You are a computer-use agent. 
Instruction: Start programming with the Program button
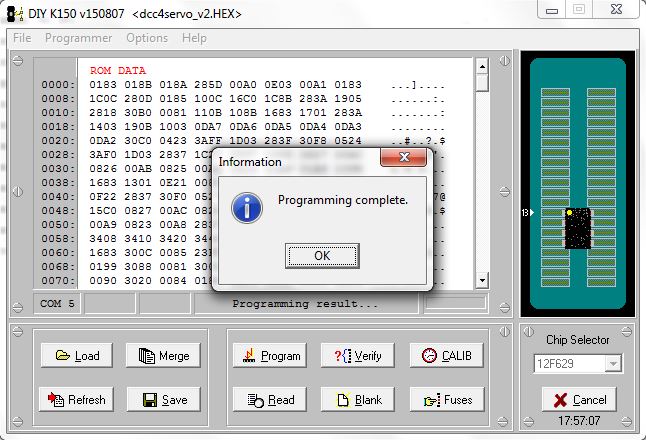click(269, 356)
